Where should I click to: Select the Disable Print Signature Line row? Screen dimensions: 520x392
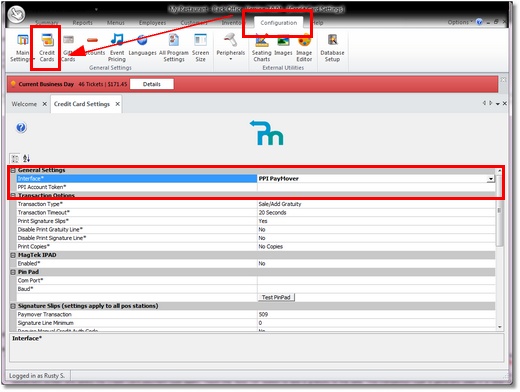(x=256, y=238)
